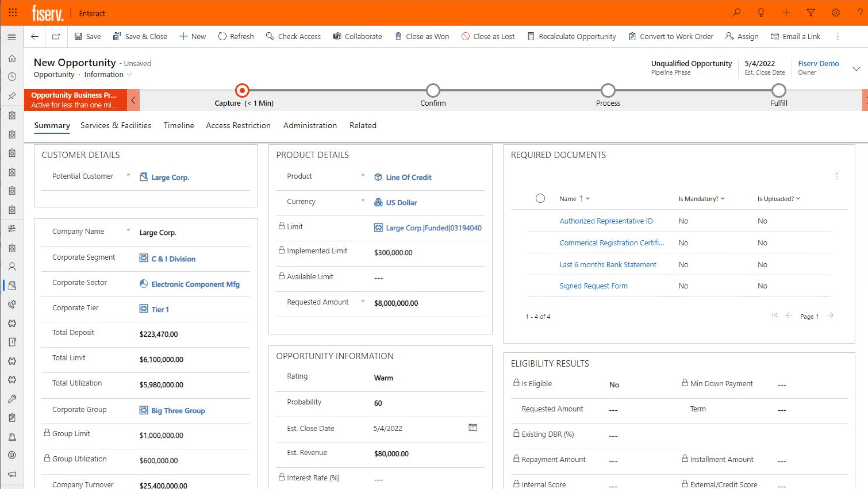Open Recent items via the clock icon
The height and width of the screenshot is (489, 868).
pyautogui.click(x=11, y=77)
